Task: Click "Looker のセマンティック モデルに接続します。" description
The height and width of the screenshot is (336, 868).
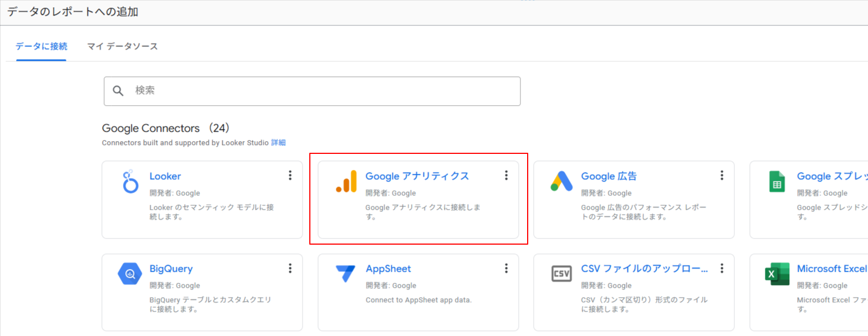Action: tap(211, 212)
